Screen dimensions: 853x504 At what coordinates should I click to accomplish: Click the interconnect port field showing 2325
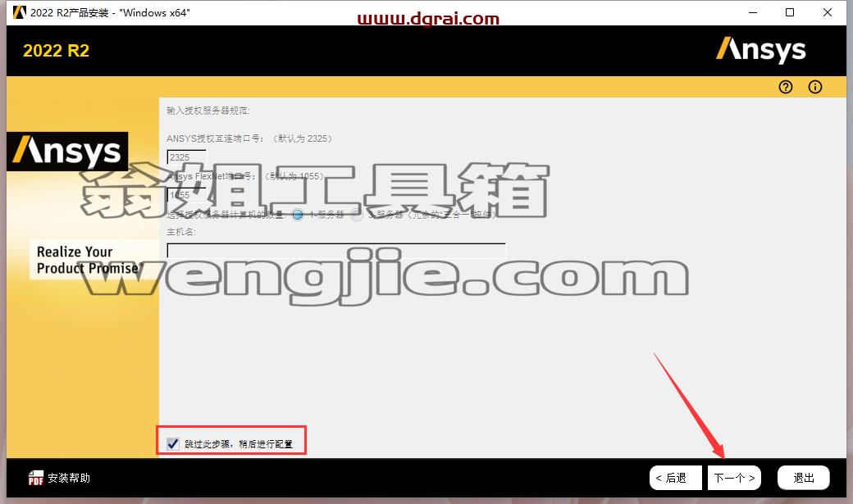pos(187,157)
